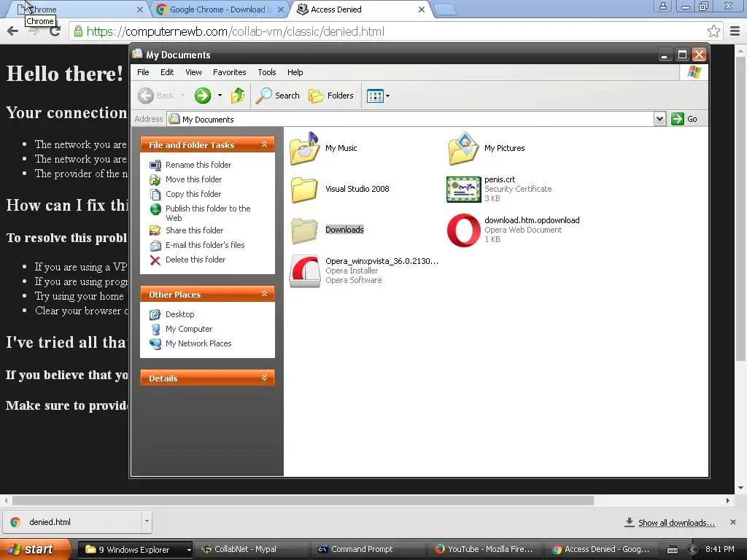Click the Search toolbar button

coord(278,96)
